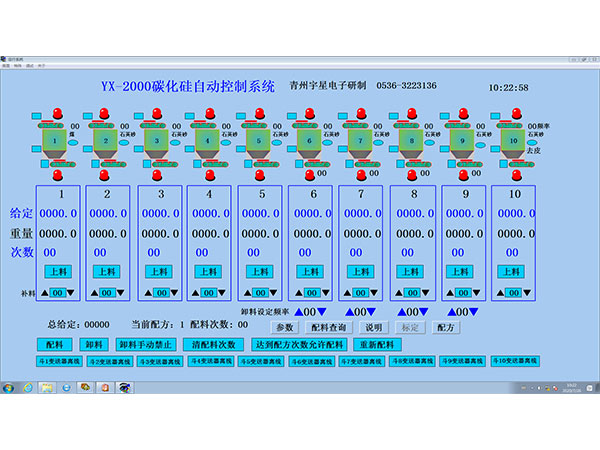The width and height of the screenshot is (600, 450).
Task: Open the 配方 recipe page
Action: 446,327
